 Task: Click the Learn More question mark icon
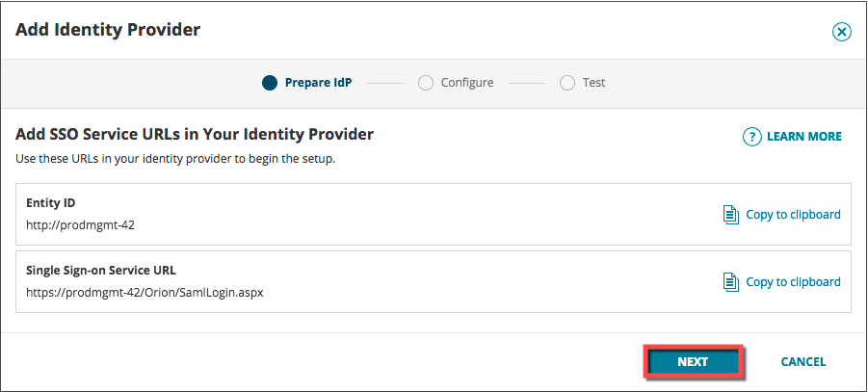[752, 137]
